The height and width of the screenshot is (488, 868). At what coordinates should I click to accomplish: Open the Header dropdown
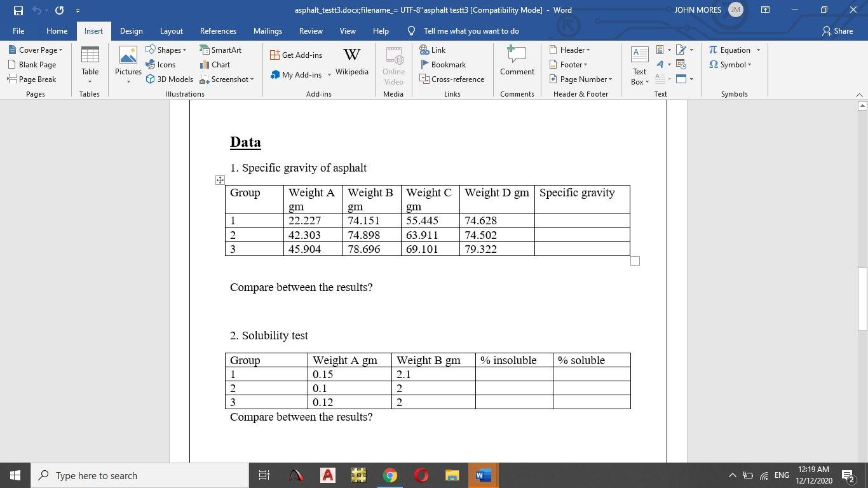(x=569, y=50)
